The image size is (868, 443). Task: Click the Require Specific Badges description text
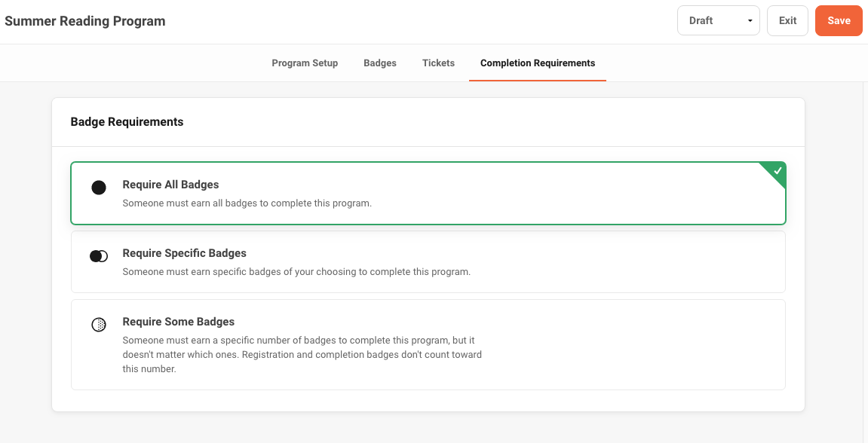[296, 271]
